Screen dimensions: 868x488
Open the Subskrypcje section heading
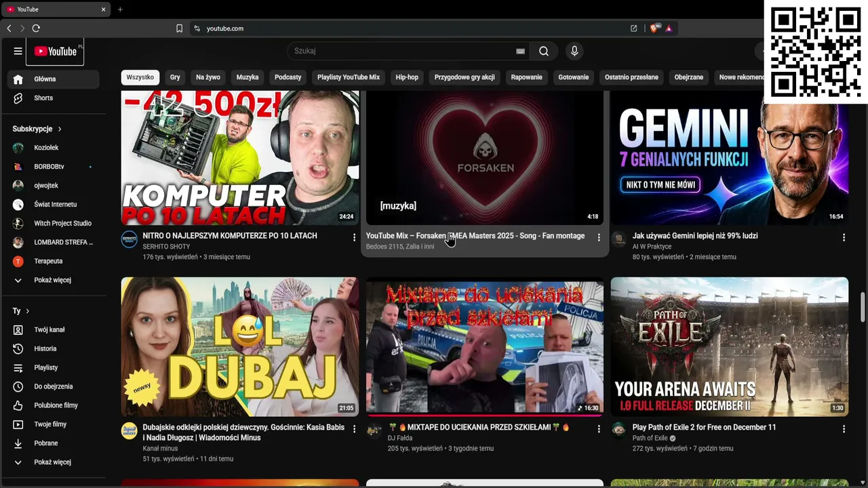point(37,129)
